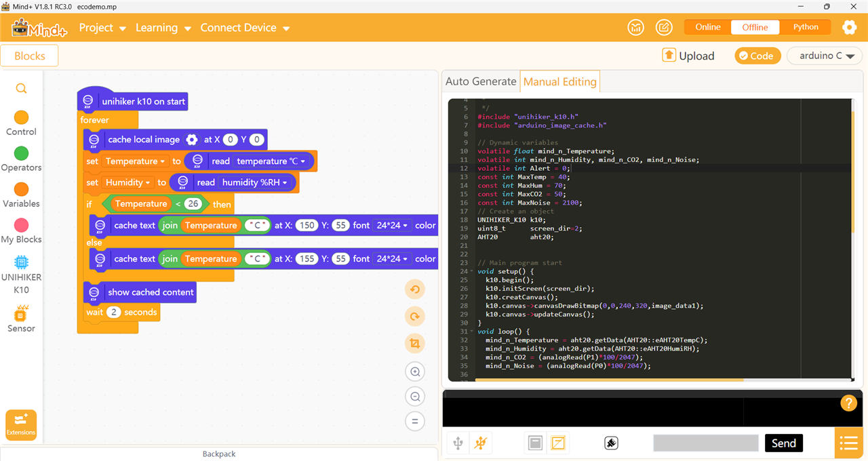Click the X: 150 field in cache text block

pos(307,225)
